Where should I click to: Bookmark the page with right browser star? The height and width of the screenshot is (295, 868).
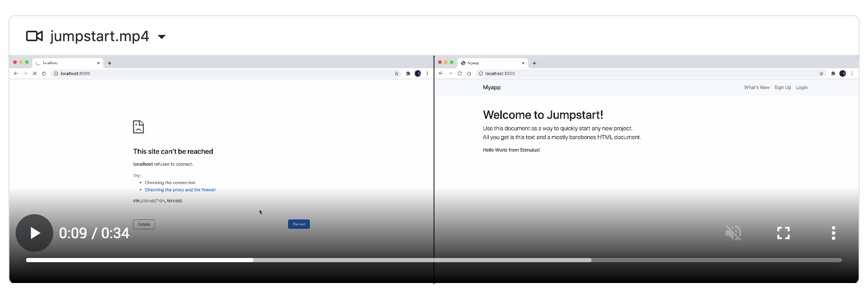click(x=821, y=73)
